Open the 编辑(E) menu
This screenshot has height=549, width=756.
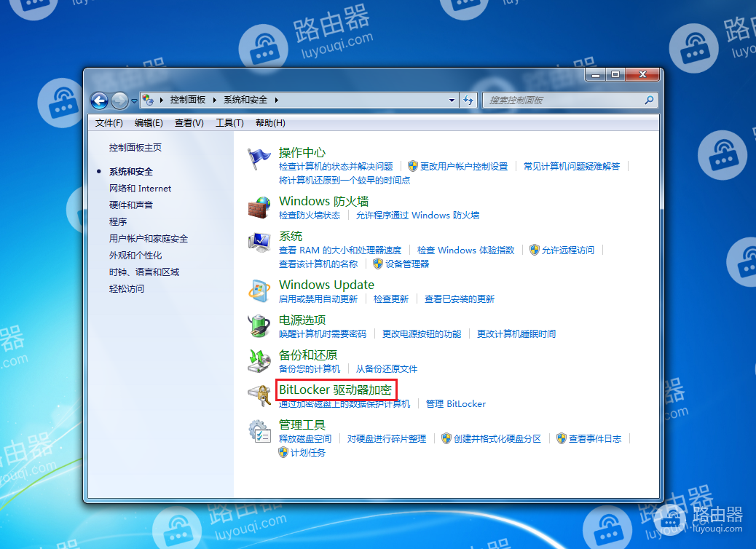[149, 123]
